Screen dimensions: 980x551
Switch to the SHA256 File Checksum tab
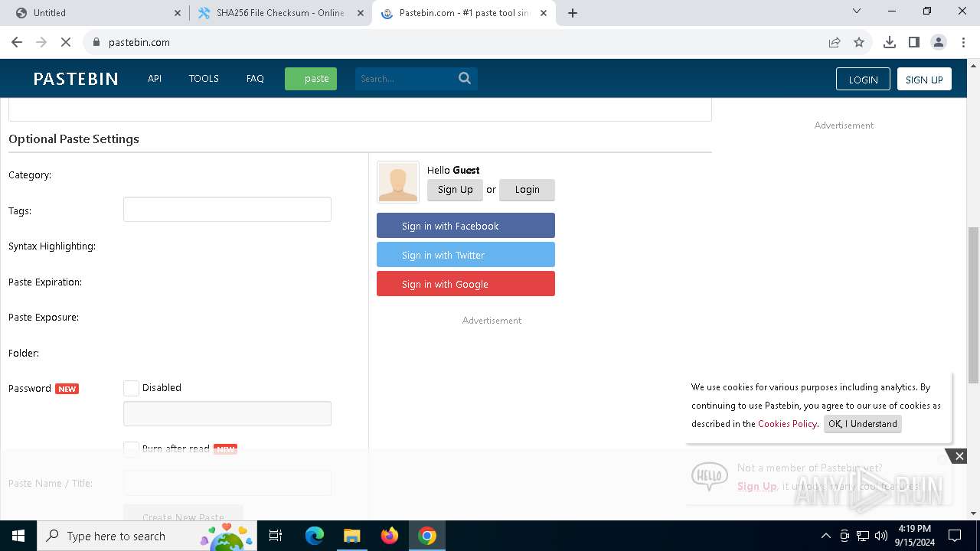tap(280, 13)
